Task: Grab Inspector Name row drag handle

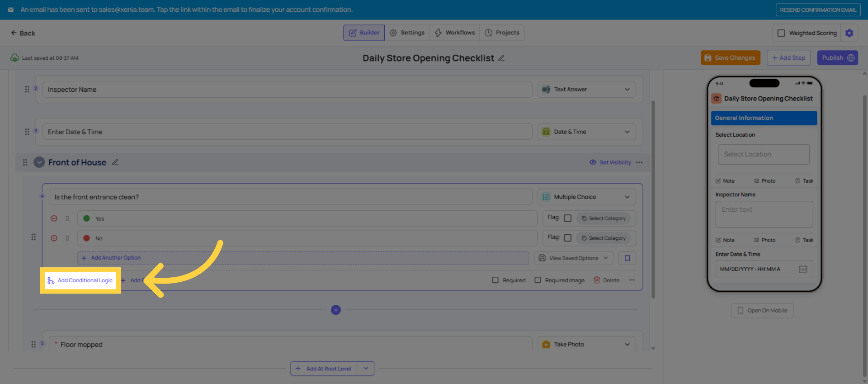Action: 27,90
